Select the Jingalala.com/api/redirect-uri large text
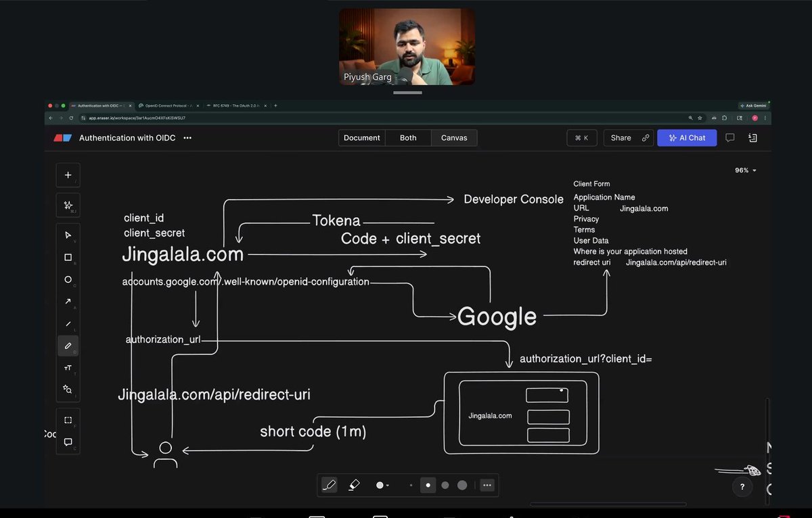The width and height of the screenshot is (812, 518). tap(214, 394)
